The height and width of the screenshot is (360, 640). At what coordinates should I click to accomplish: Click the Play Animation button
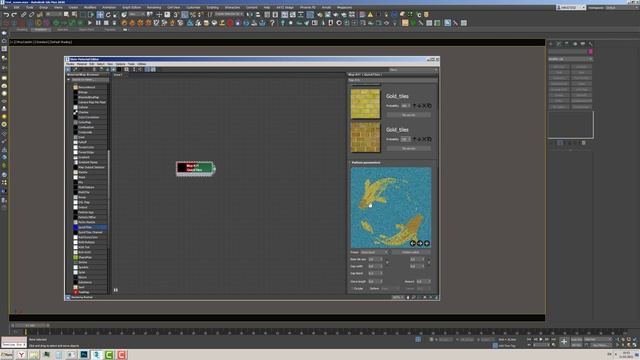(x=541, y=339)
